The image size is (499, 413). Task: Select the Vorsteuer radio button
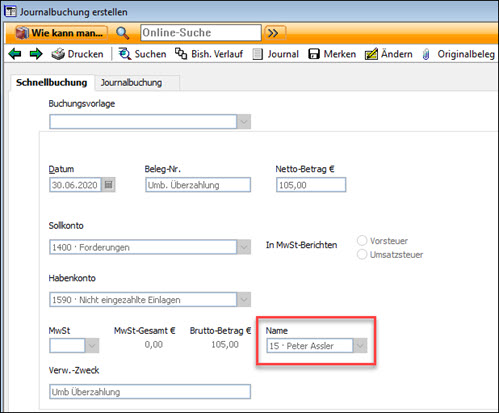point(362,240)
